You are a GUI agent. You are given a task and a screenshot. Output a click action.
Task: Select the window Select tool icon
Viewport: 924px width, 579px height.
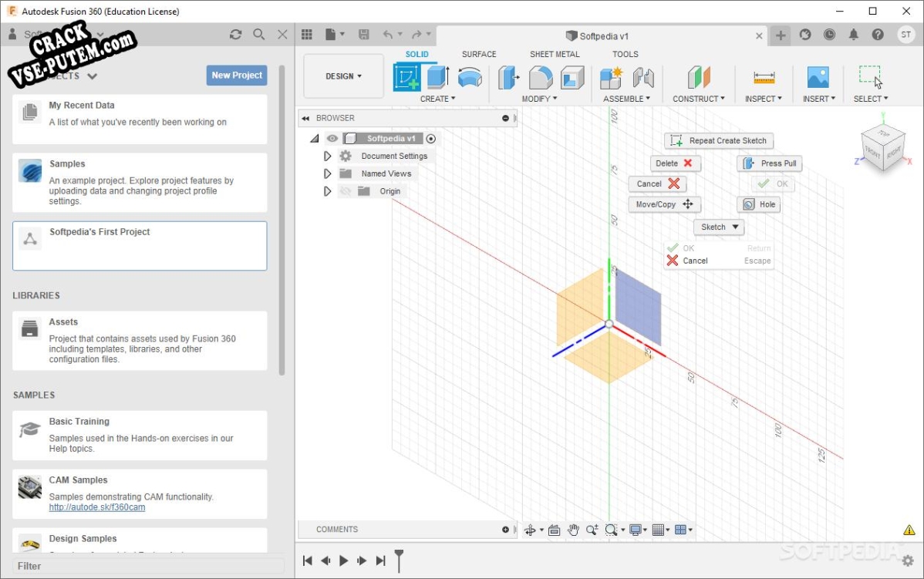click(870, 77)
